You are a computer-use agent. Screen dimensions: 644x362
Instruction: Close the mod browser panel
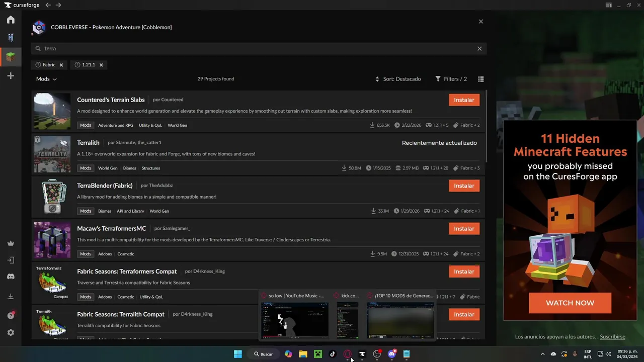click(481, 22)
